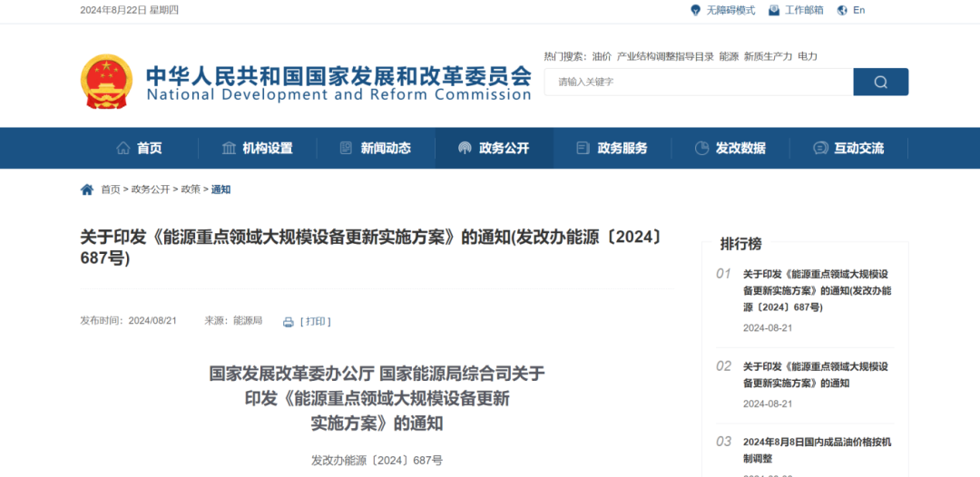Click the work mailbox icon
Viewport: 980px width, 477px height.
point(774,10)
